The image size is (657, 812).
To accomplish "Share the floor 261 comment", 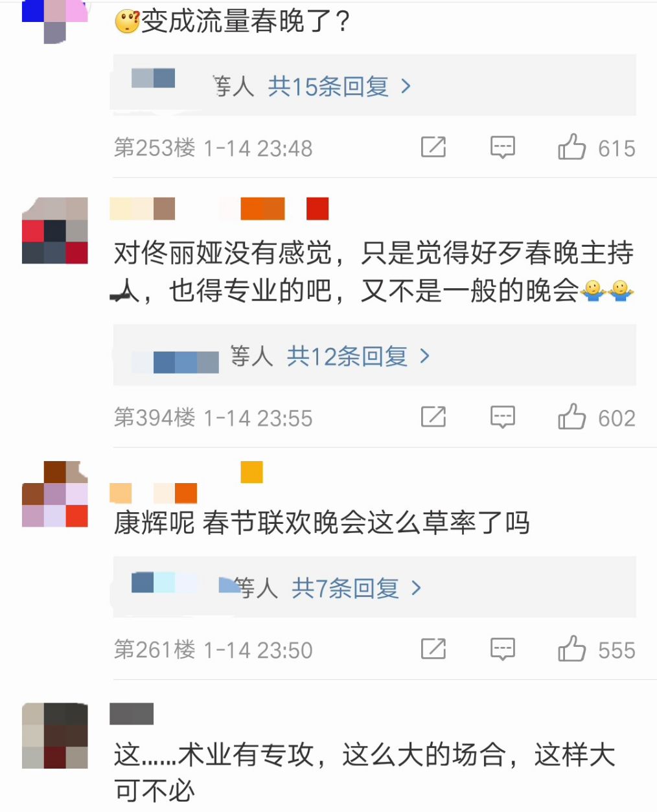I will [433, 649].
